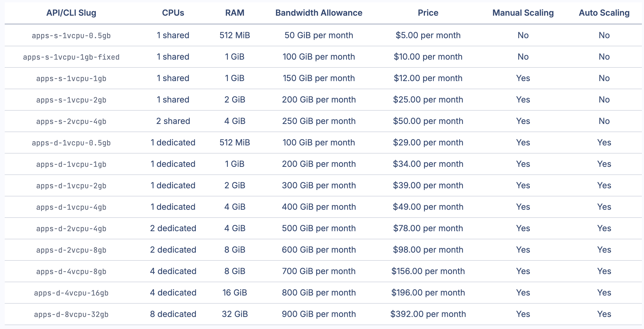Viewport: 644px width, 329px height.
Task: Click the RAM column header
Action: (x=235, y=13)
